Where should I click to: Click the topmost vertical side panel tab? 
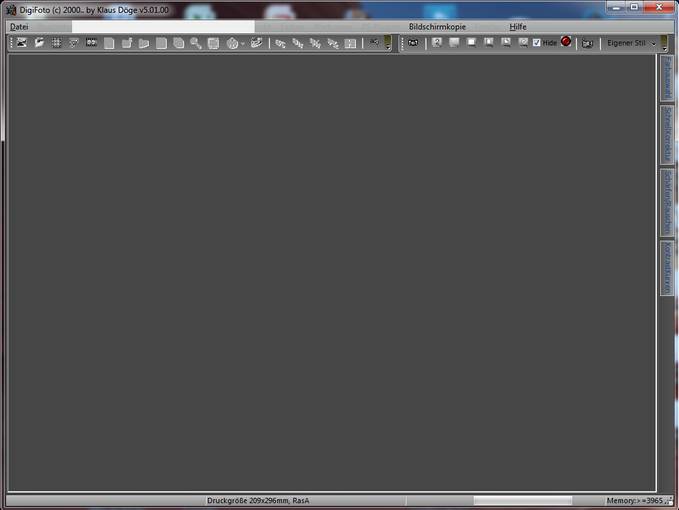click(666, 77)
